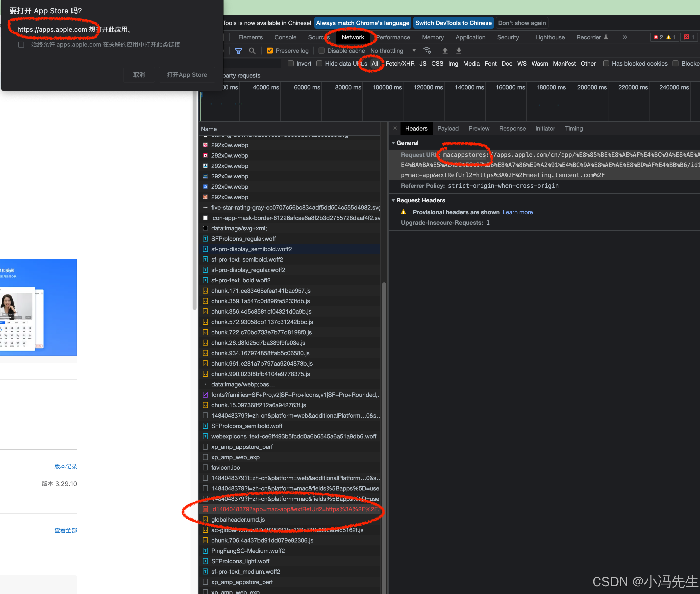
Task: Check the Blocked requests checkbox
Action: [675, 64]
